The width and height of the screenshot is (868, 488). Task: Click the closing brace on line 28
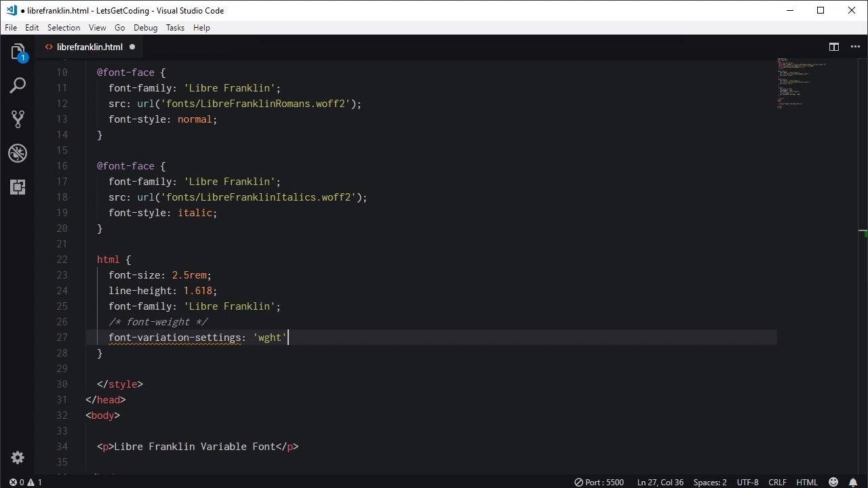[x=100, y=353]
